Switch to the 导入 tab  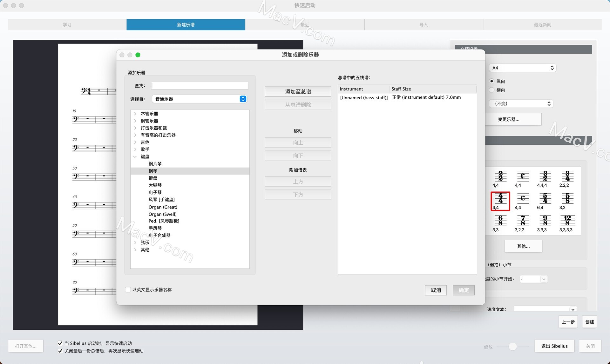coord(424,25)
